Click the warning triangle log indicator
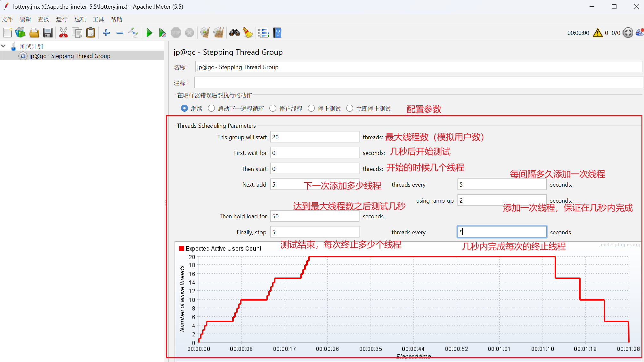Screen dimensions: 644x362 click(598, 33)
